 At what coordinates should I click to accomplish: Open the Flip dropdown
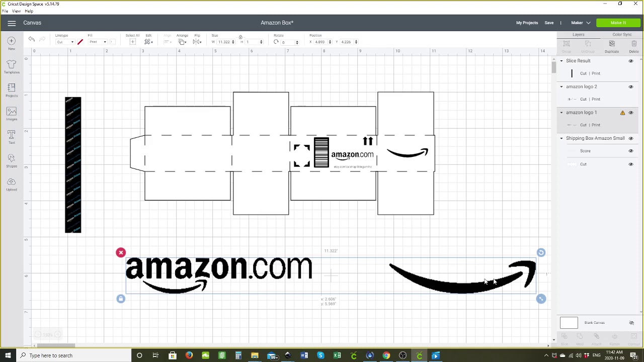pyautogui.click(x=197, y=42)
